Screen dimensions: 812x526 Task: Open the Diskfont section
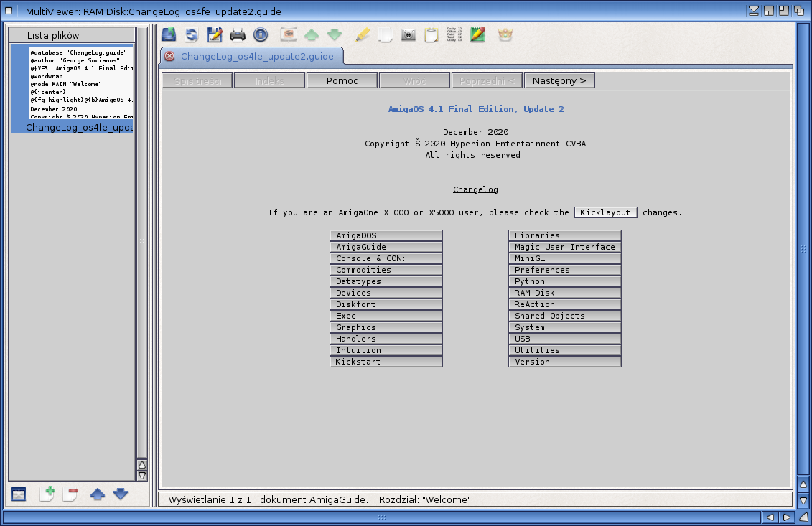click(x=386, y=304)
